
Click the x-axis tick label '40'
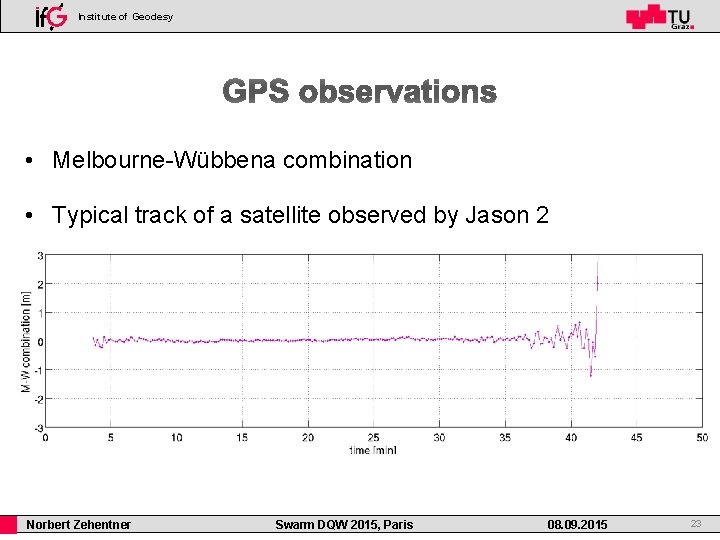coord(571,438)
